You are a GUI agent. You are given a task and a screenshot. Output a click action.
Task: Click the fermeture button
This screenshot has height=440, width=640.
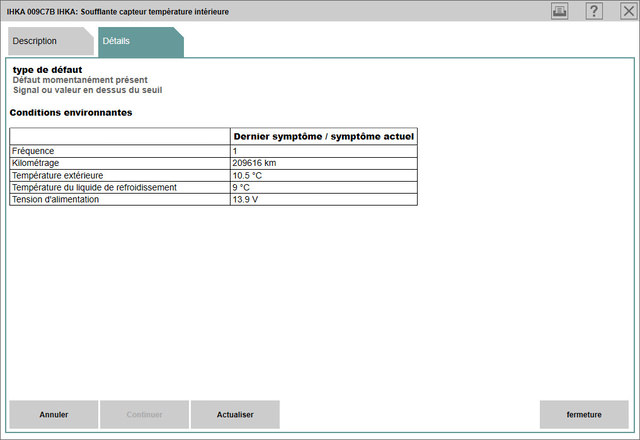(584, 414)
